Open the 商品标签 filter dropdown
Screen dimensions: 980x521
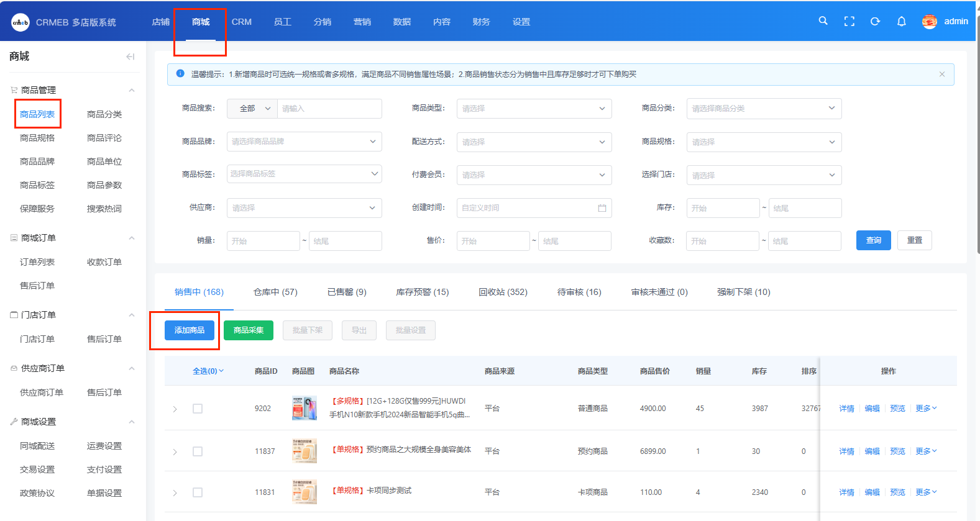pos(304,174)
